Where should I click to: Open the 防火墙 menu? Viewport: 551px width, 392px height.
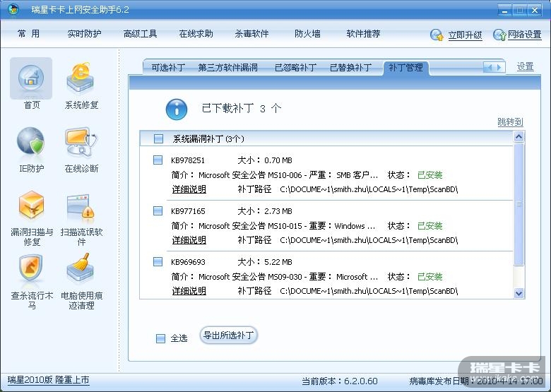[x=307, y=34]
